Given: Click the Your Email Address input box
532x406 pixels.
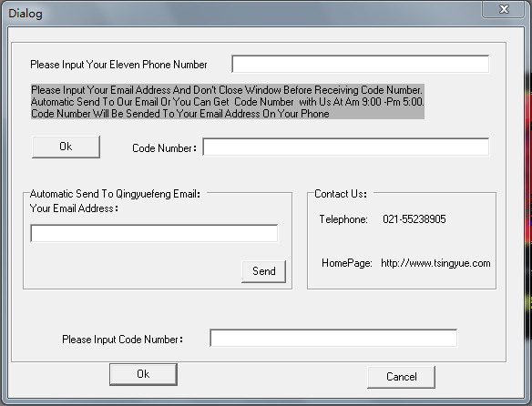Looking at the screenshot, I should (x=154, y=233).
